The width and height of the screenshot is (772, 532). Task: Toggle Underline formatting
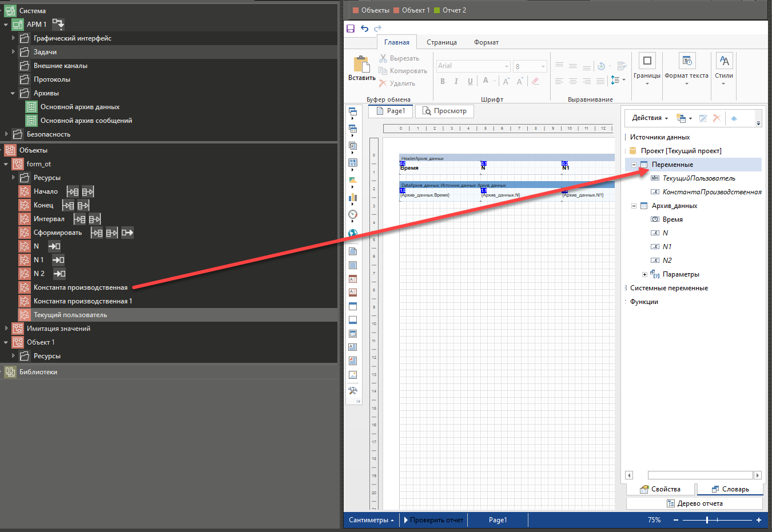[x=470, y=82]
